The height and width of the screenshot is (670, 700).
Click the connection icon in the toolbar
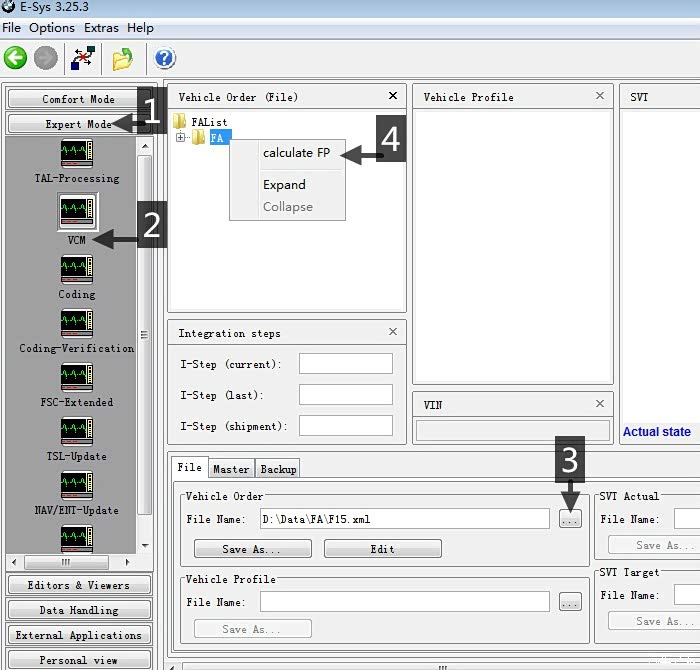[x=83, y=58]
